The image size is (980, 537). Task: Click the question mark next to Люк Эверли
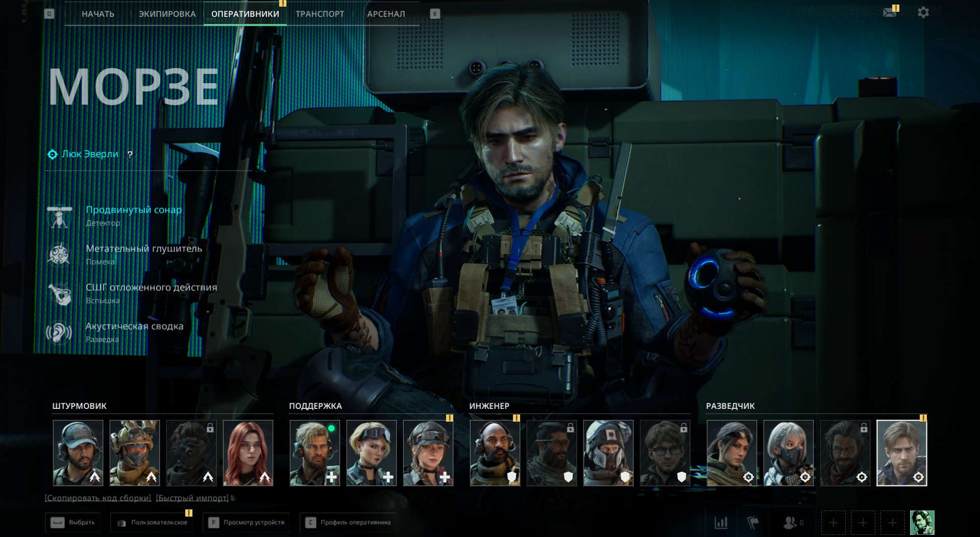click(x=130, y=155)
